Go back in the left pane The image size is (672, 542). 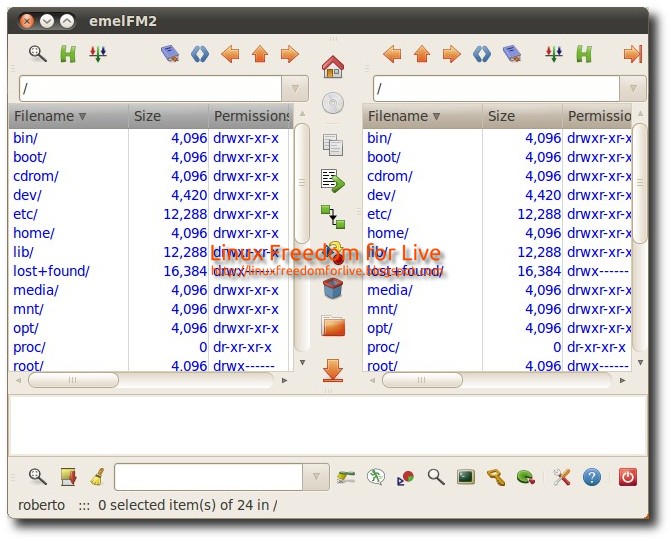[230, 54]
